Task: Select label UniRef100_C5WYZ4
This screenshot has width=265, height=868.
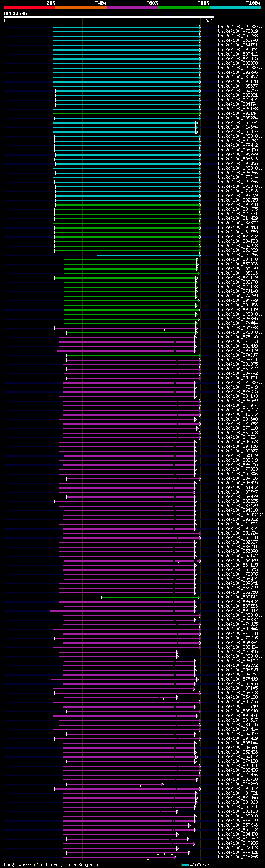Action: (x=238, y=533)
